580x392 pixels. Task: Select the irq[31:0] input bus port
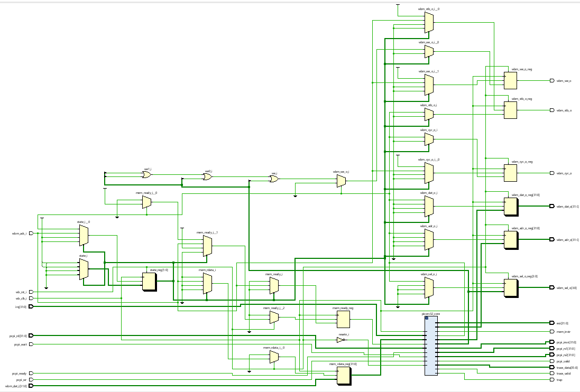point(31,306)
